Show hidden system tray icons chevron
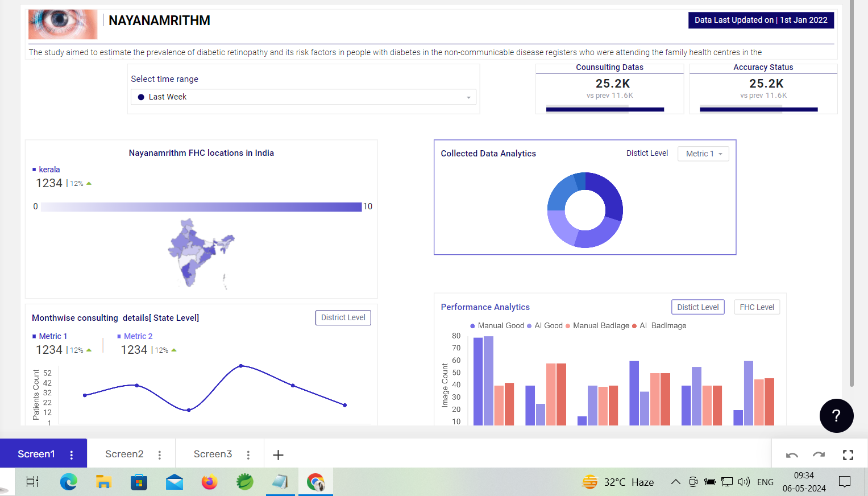 tap(675, 482)
